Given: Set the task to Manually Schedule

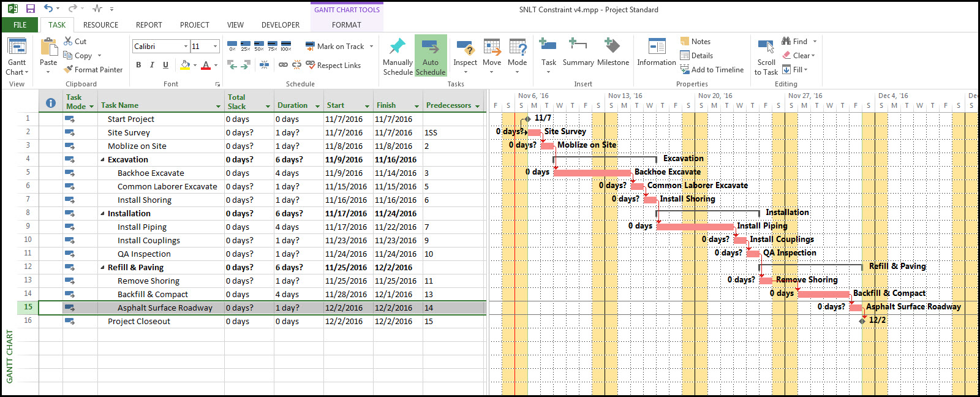Looking at the screenshot, I should pyautogui.click(x=398, y=56).
